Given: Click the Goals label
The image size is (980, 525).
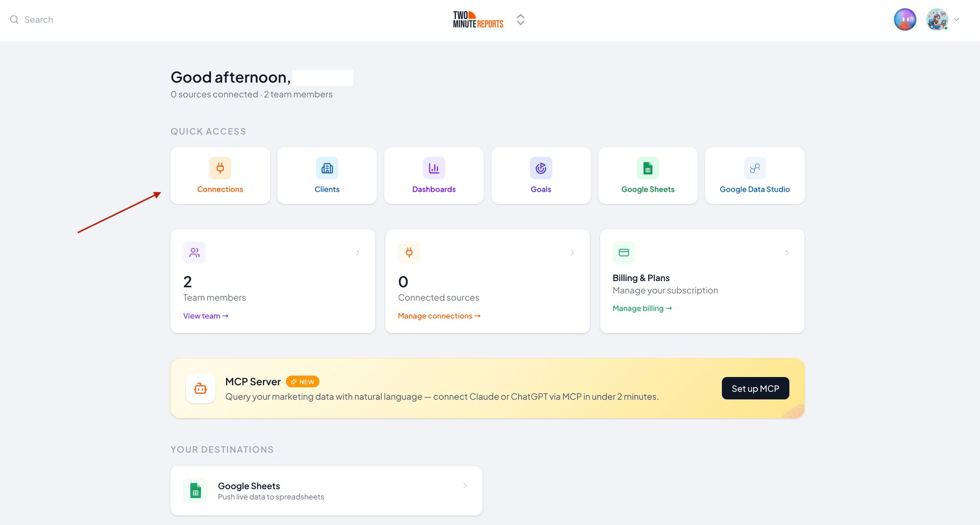Looking at the screenshot, I should coord(541,189).
